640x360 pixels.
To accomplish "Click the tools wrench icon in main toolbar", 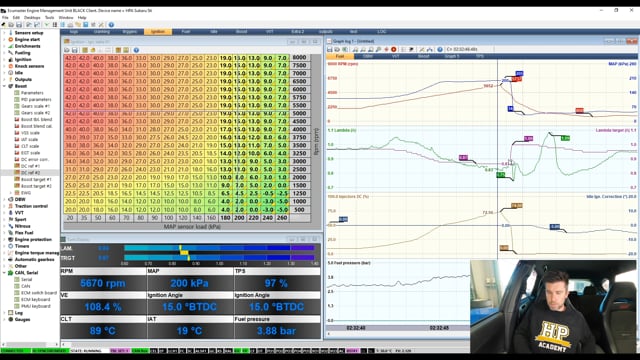I will click(101, 25).
